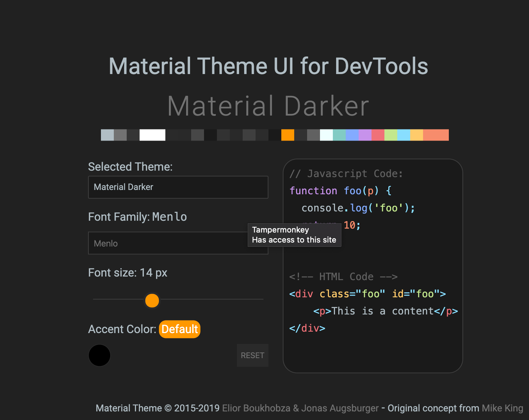Click the 'function foo(p) {' code line
The width and height of the screenshot is (529, 420).
[340, 191]
